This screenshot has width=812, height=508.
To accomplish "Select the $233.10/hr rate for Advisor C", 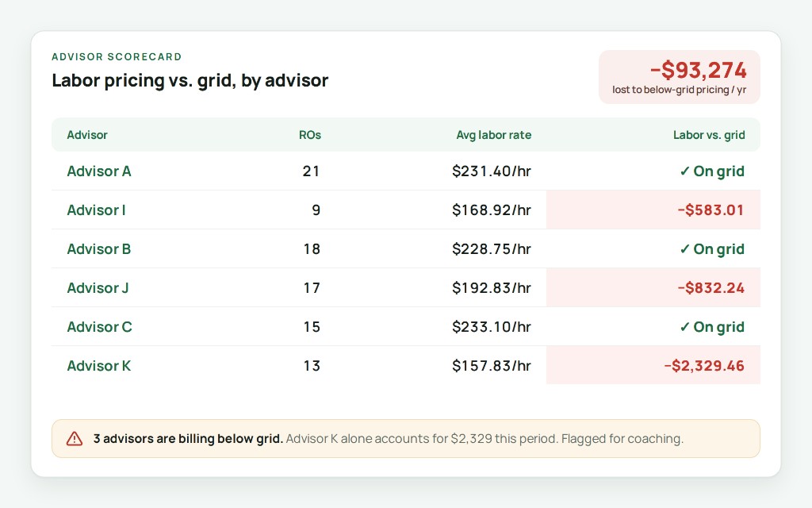I will [x=492, y=326].
